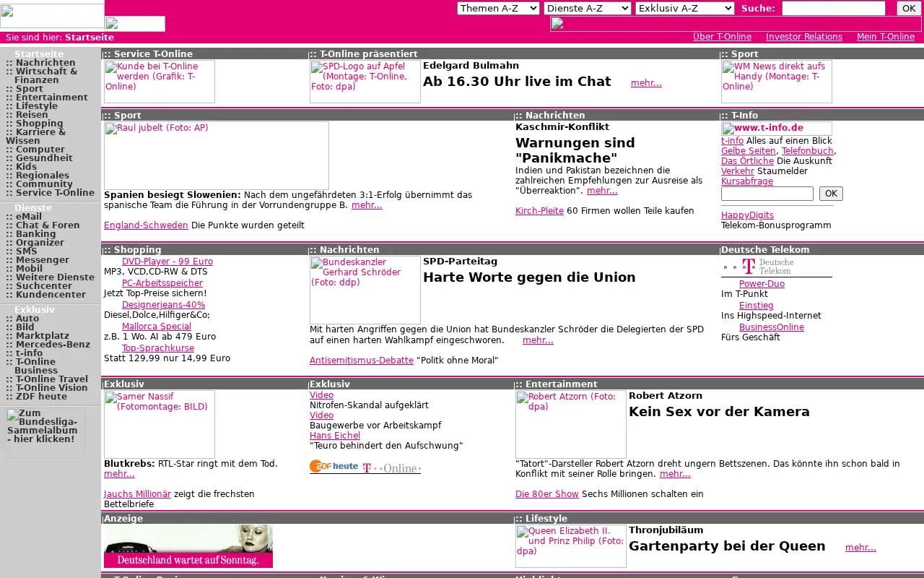Click OK button next to Suche field
The height and width of the screenshot is (578, 924).
click(909, 8)
